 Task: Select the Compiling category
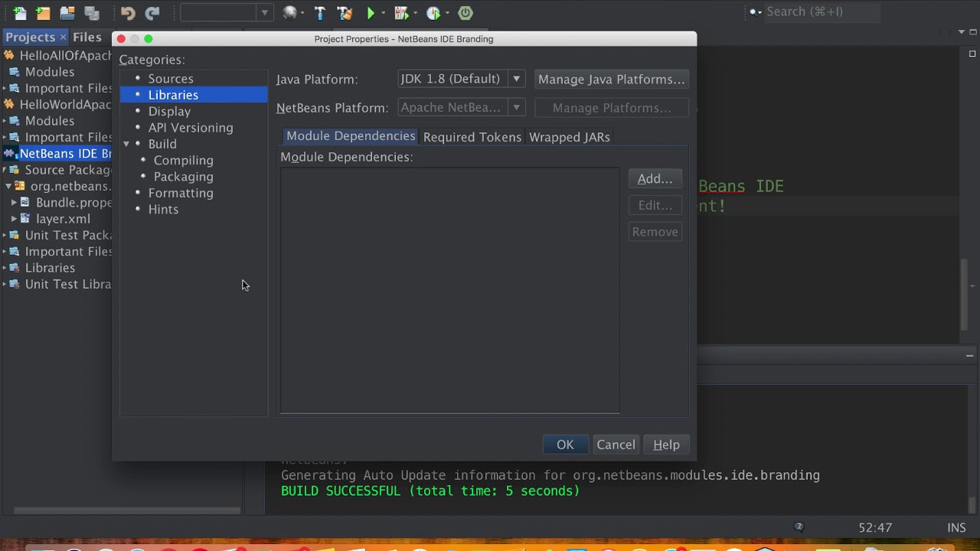[x=184, y=161]
